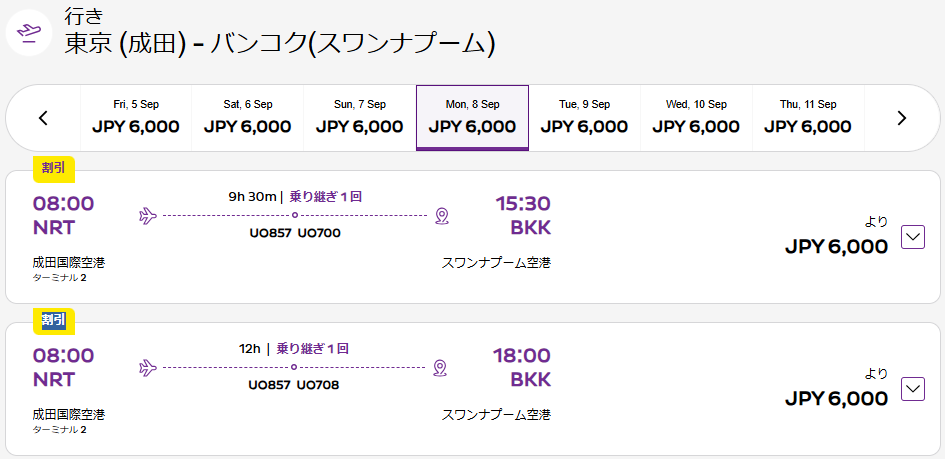Select the Sat, 6 Sep date tab
945x459 pixels.
point(247,118)
